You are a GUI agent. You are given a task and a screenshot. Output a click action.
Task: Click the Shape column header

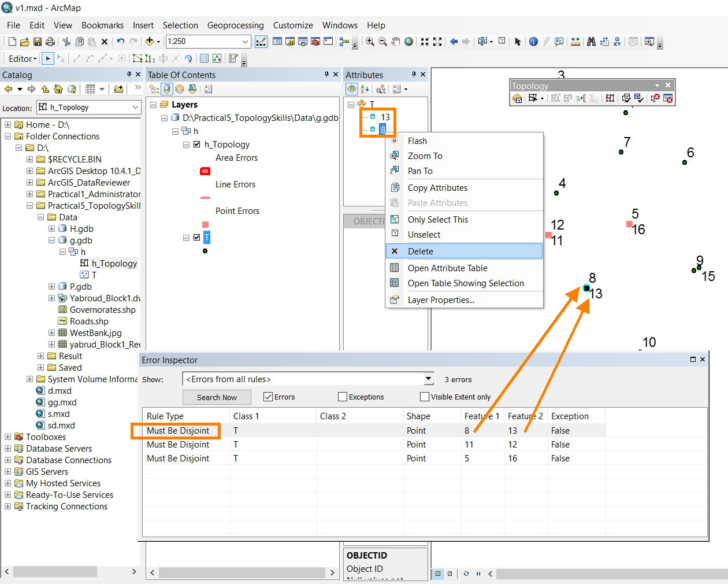(x=432, y=416)
